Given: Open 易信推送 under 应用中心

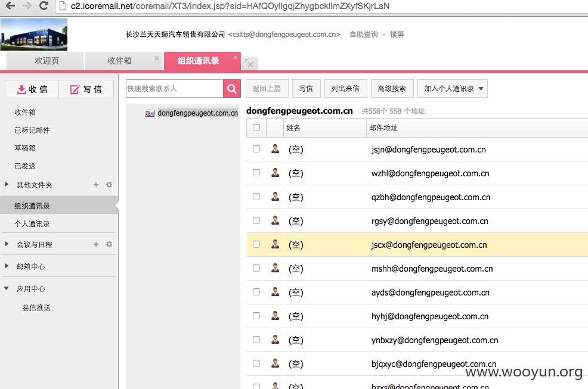Looking at the screenshot, I should click(x=36, y=307).
